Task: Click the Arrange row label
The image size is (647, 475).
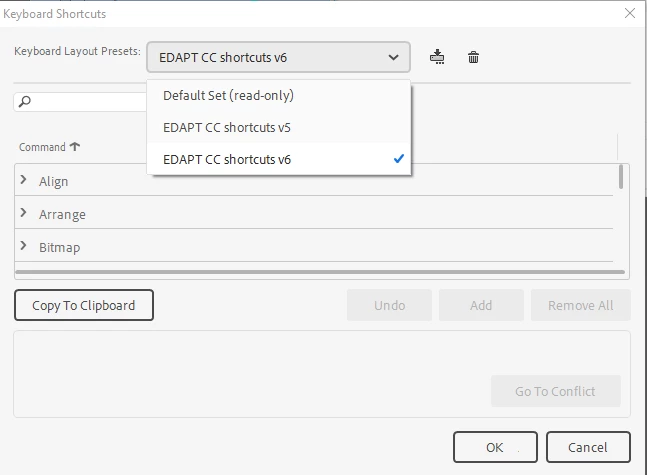Action: click(62, 215)
